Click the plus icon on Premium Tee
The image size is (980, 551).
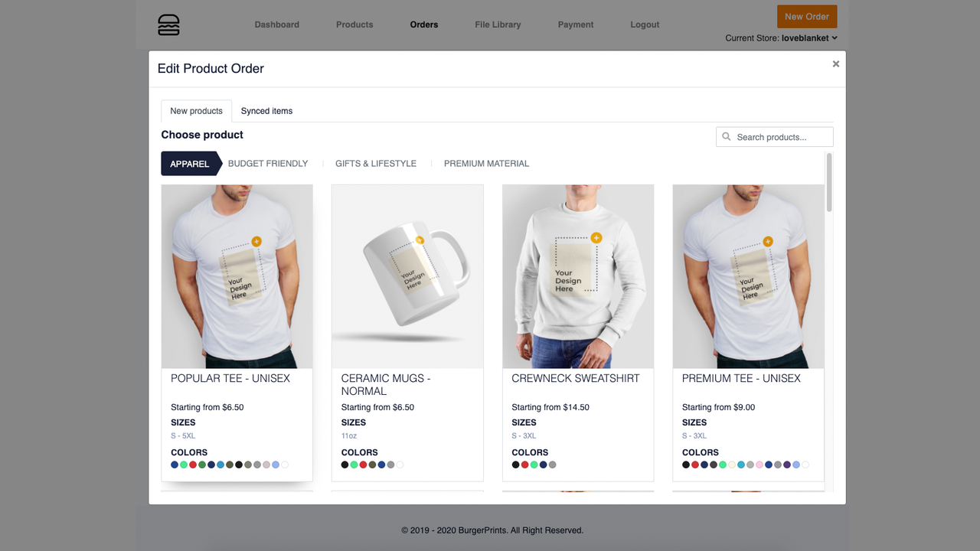pyautogui.click(x=766, y=241)
